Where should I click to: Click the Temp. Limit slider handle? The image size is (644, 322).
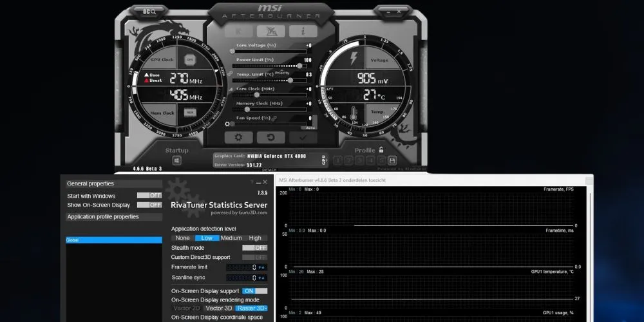pyautogui.click(x=290, y=80)
